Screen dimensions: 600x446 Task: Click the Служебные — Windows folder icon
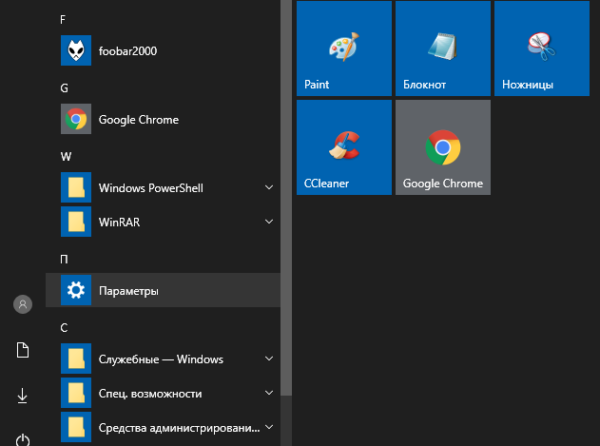coord(76,359)
